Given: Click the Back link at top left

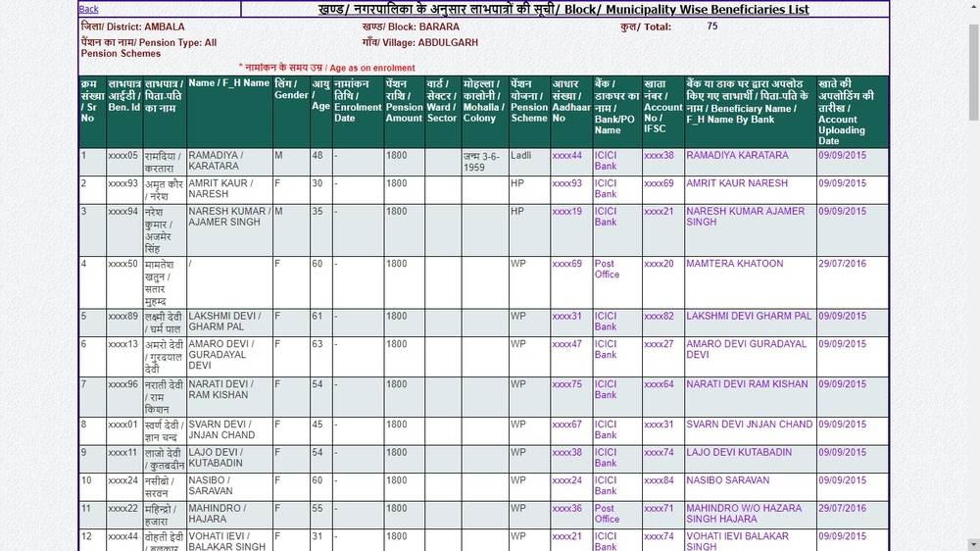Looking at the screenshot, I should (x=88, y=9).
